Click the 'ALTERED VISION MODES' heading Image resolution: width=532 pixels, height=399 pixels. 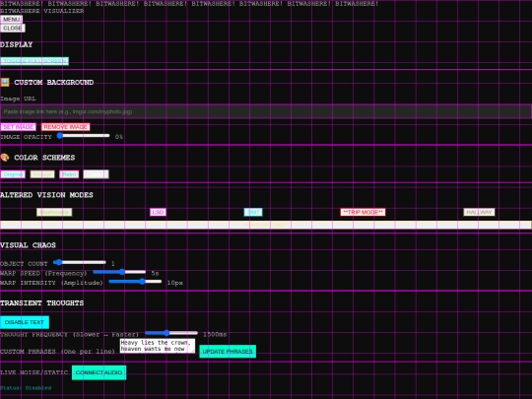click(46, 195)
